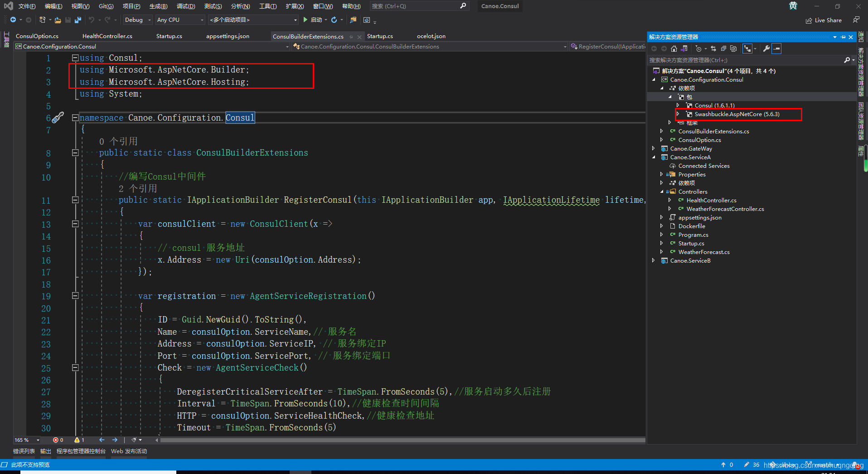Open the startup projects dropdown
This screenshot has height=474, width=868.
[x=253, y=20]
